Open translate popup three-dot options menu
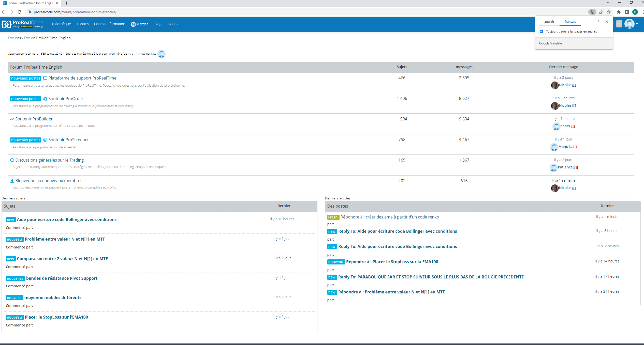The height and width of the screenshot is (345, 644). pyautogui.click(x=599, y=22)
